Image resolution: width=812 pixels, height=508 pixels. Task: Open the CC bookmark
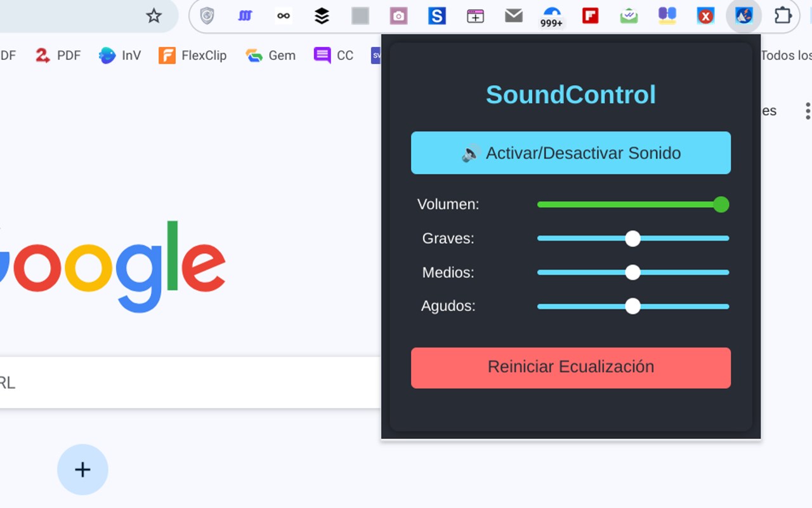[x=334, y=55]
